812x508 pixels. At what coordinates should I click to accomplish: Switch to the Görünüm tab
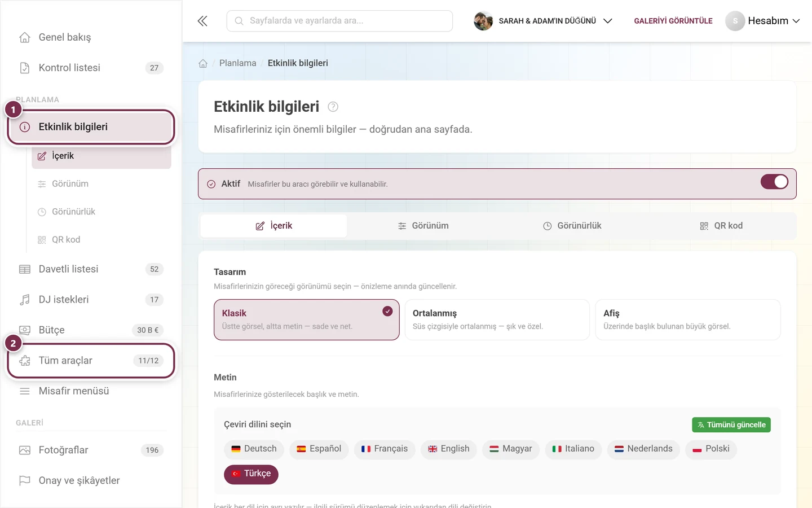(x=423, y=226)
